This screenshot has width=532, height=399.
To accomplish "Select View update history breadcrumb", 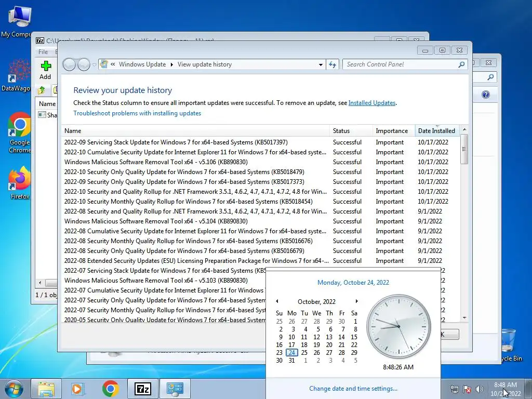I will [x=205, y=64].
